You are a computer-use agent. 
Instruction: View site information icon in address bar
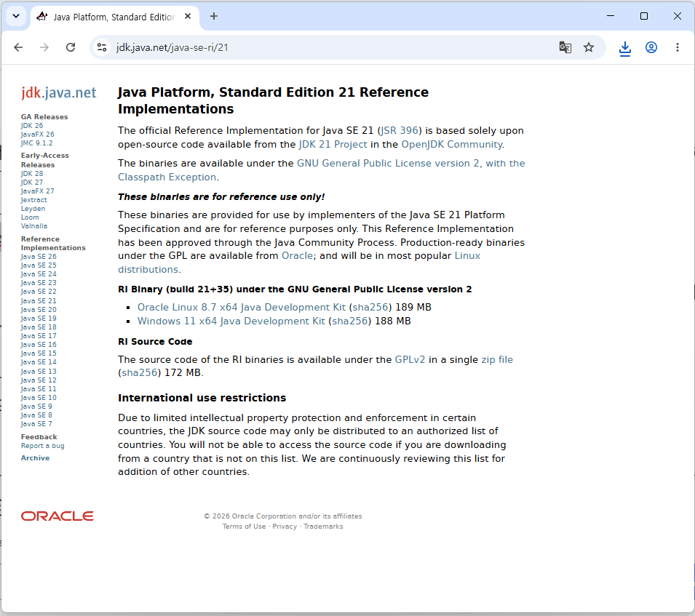102,47
